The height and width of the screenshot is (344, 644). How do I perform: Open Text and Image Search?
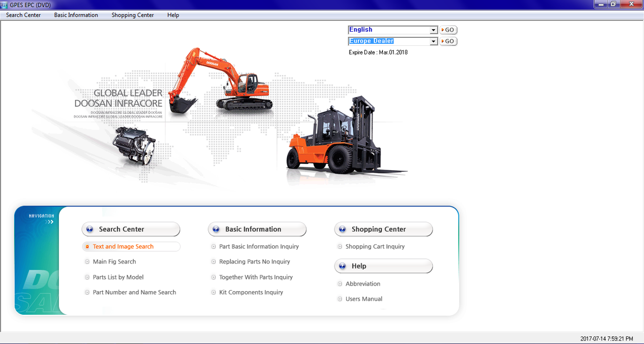coord(123,247)
